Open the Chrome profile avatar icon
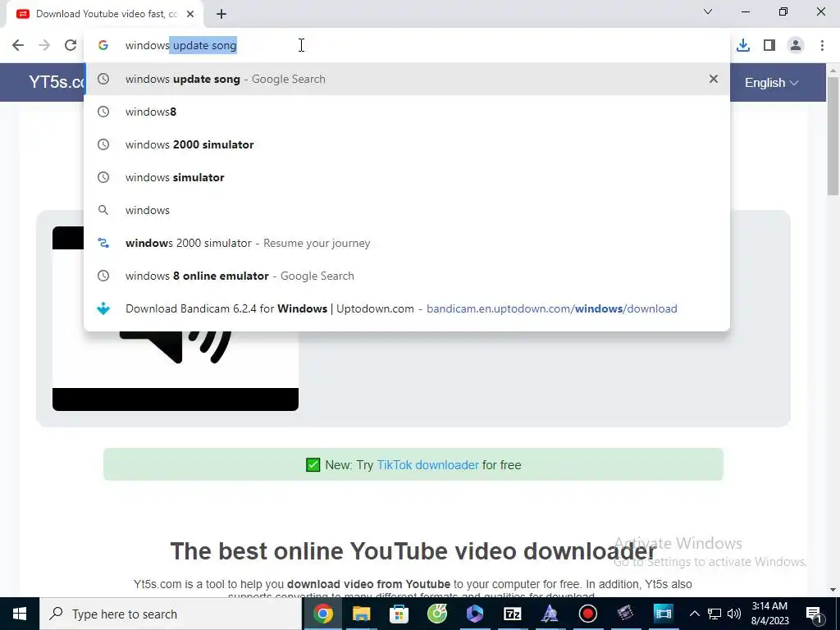840x630 pixels. (796, 46)
